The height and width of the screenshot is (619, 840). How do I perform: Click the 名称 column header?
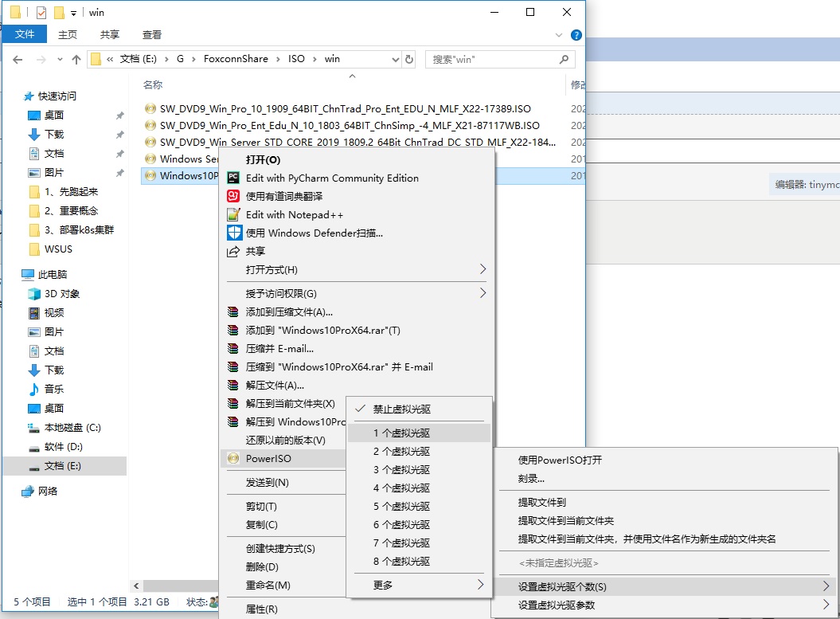coord(153,84)
